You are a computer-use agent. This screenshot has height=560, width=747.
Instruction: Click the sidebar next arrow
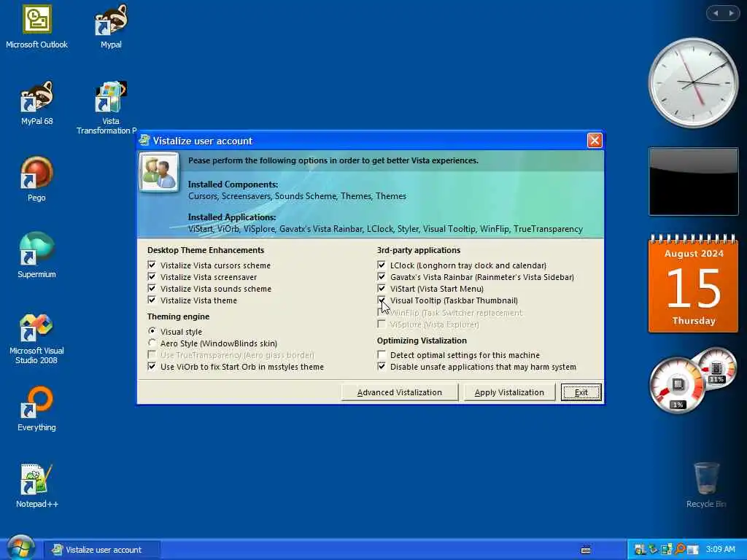click(731, 13)
